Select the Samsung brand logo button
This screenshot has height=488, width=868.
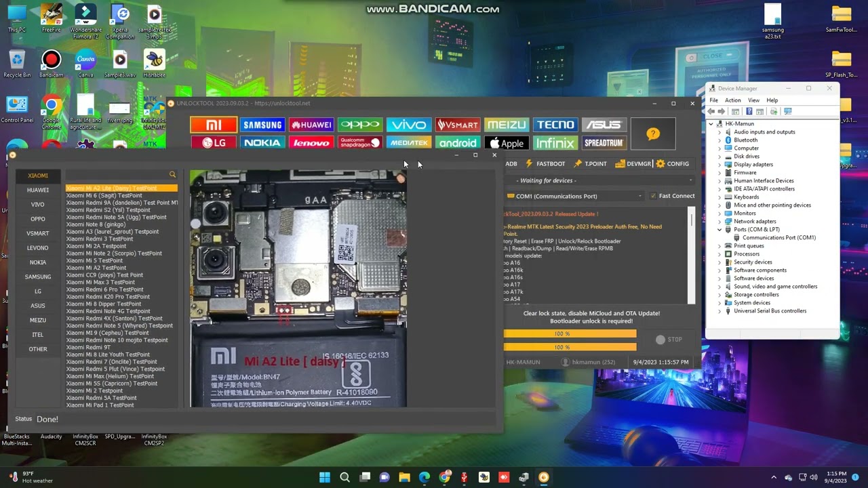click(x=262, y=125)
